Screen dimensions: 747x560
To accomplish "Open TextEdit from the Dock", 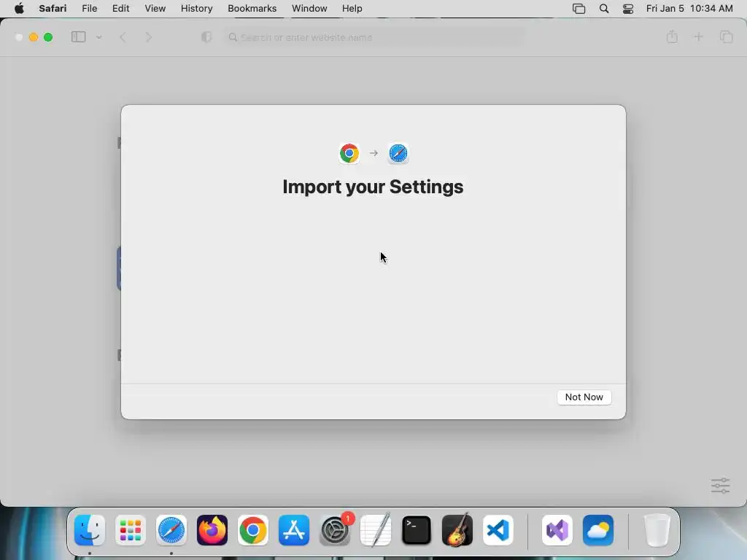I will [x=376, y=530].
